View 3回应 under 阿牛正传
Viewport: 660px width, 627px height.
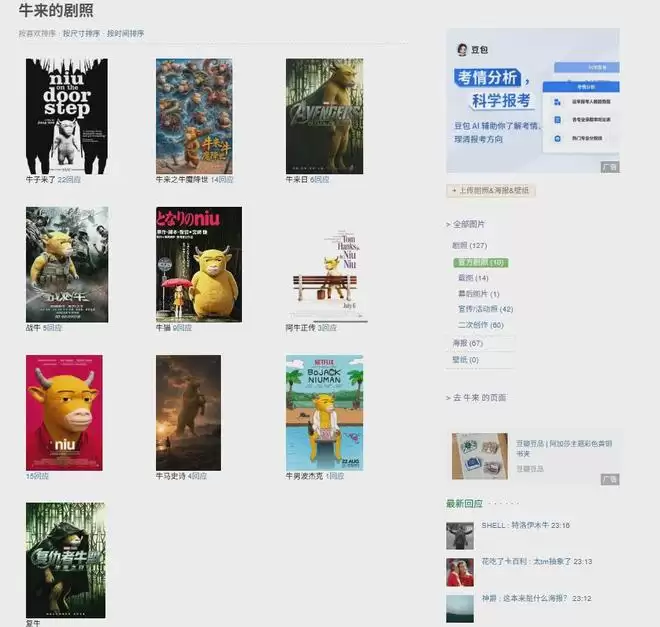pos(327,328)
